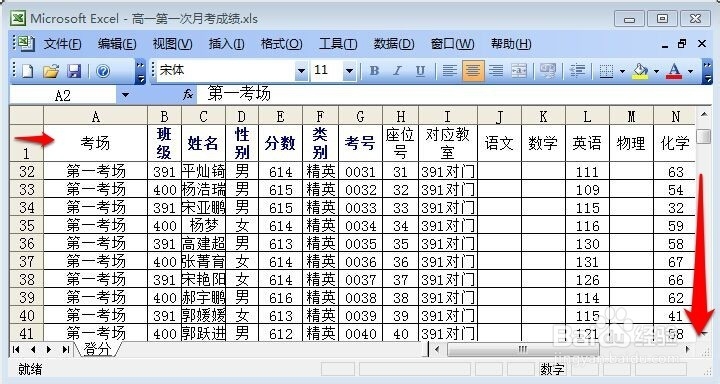
Task: Expand the formatting toolbar options chevron
Action: [707, 72]
